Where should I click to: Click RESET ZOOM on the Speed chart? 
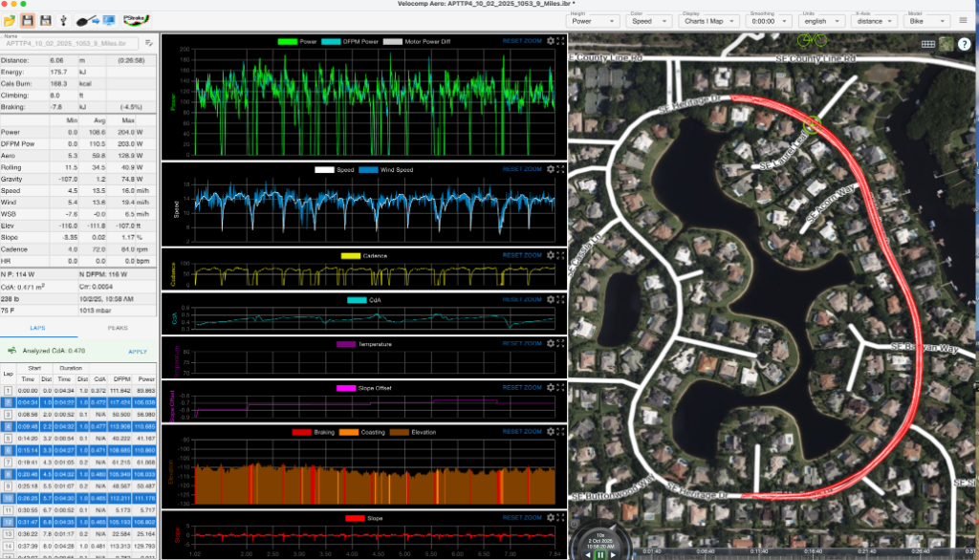(521, 169)
